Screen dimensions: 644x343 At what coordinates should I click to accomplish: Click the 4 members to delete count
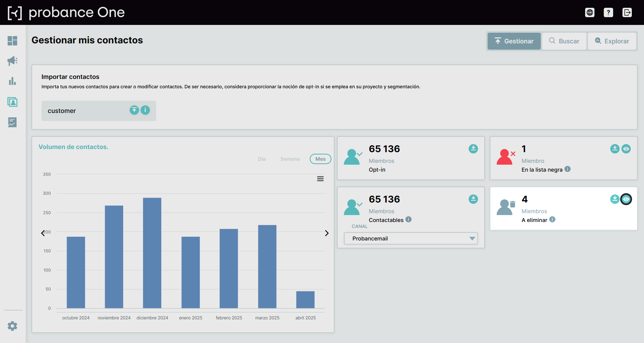[525, 199]
